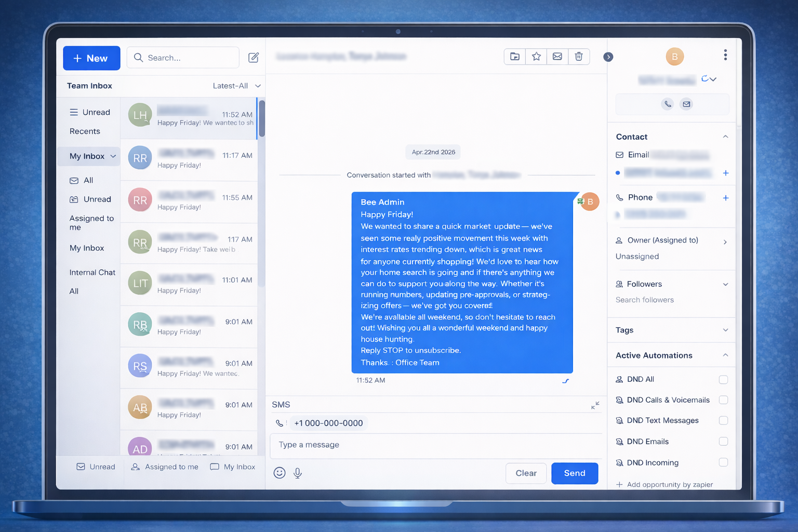Compose a new message via pencil icon
This screenshot has height=532, width=798.
(x=254, y=58)
